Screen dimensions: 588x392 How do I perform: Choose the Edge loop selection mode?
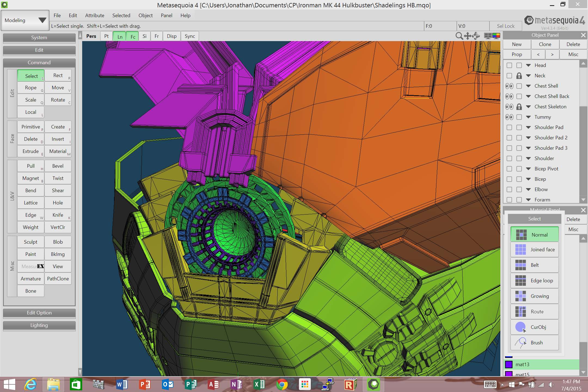(x=535, y=281)
